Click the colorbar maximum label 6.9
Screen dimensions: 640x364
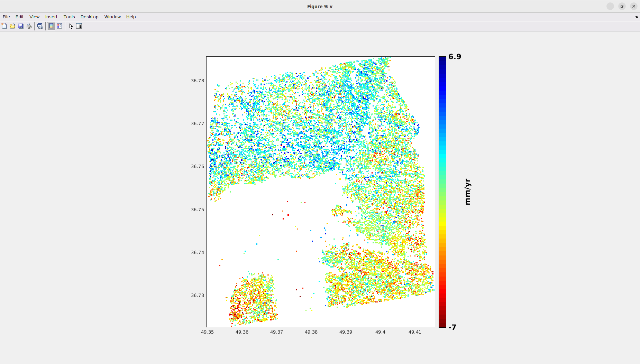pos(455,57)
